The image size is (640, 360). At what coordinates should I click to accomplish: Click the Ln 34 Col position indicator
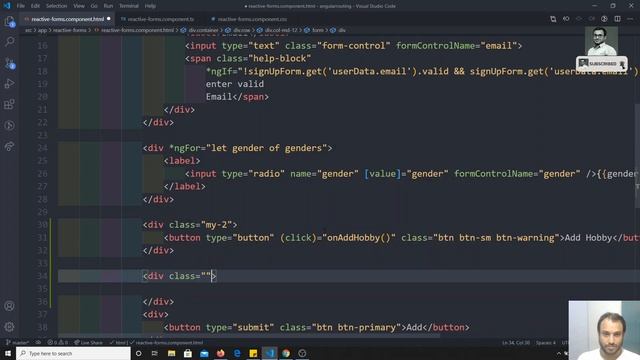tap(516, 343)
